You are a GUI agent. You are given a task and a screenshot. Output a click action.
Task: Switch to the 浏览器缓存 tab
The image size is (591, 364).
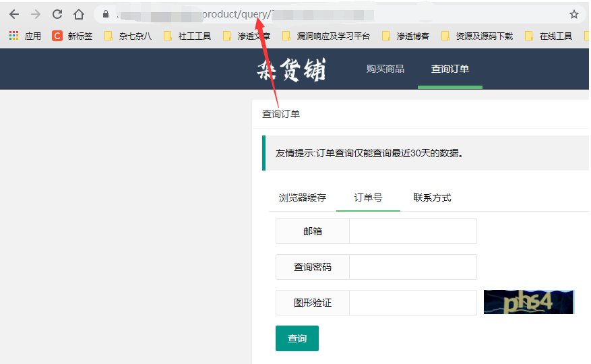[x=303, y=198]
